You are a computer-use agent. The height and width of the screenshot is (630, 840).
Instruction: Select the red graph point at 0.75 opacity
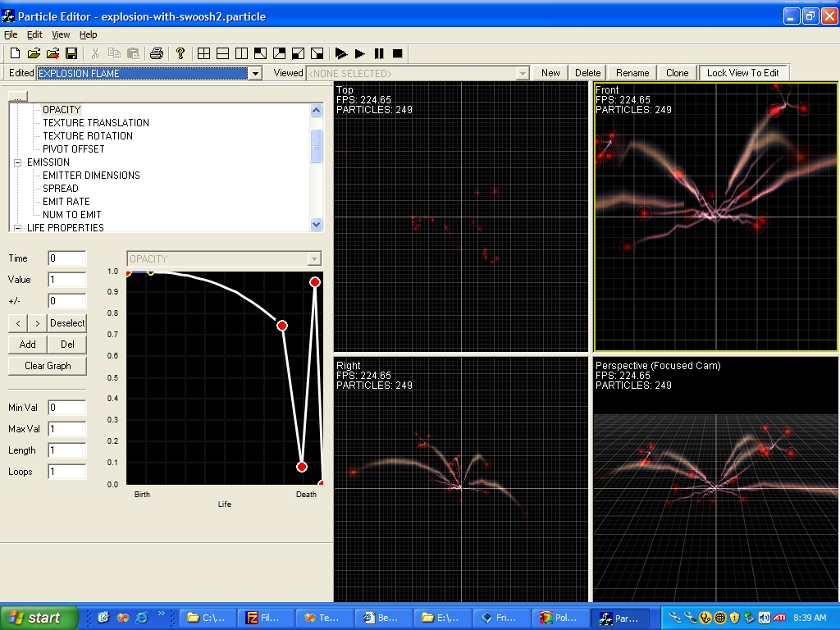coord(282,326)
